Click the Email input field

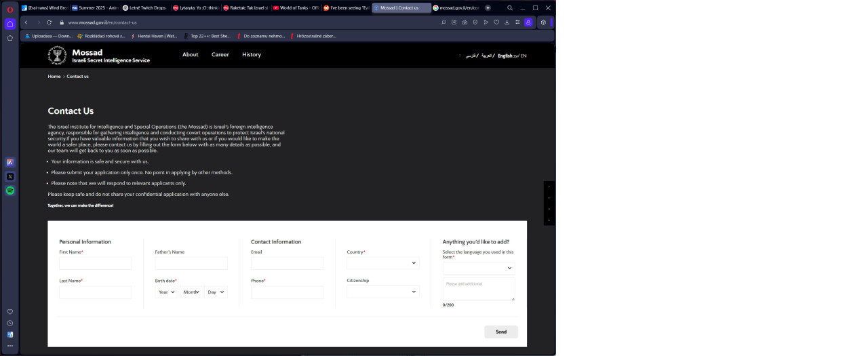(287, 263)
